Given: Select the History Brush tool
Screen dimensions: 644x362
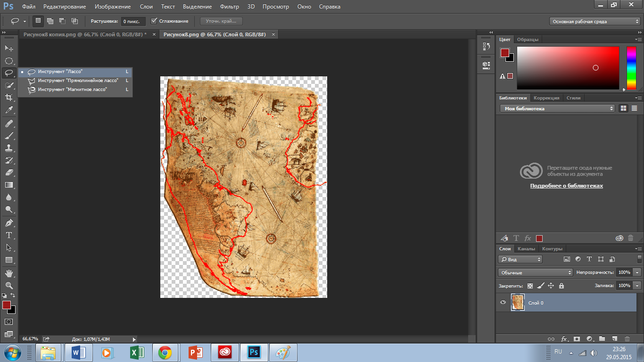Looking at the screenshot, I should tap(9, 160).
